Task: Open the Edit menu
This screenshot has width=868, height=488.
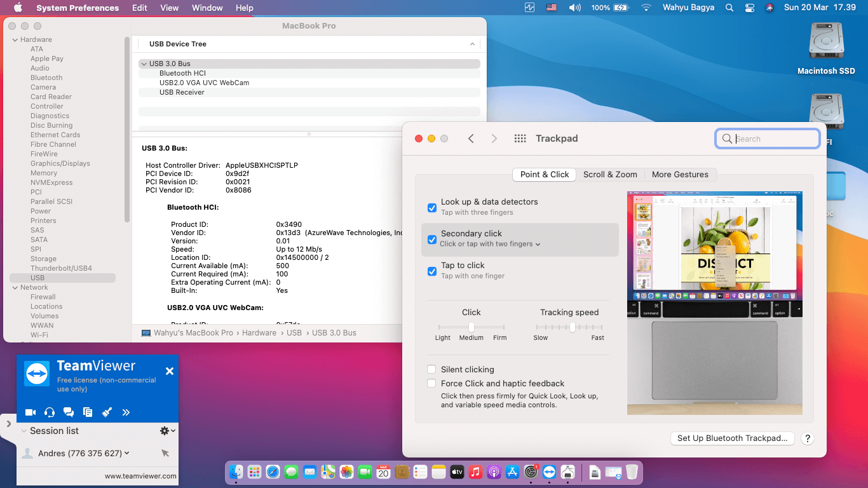Action: (x=140, y=8)
